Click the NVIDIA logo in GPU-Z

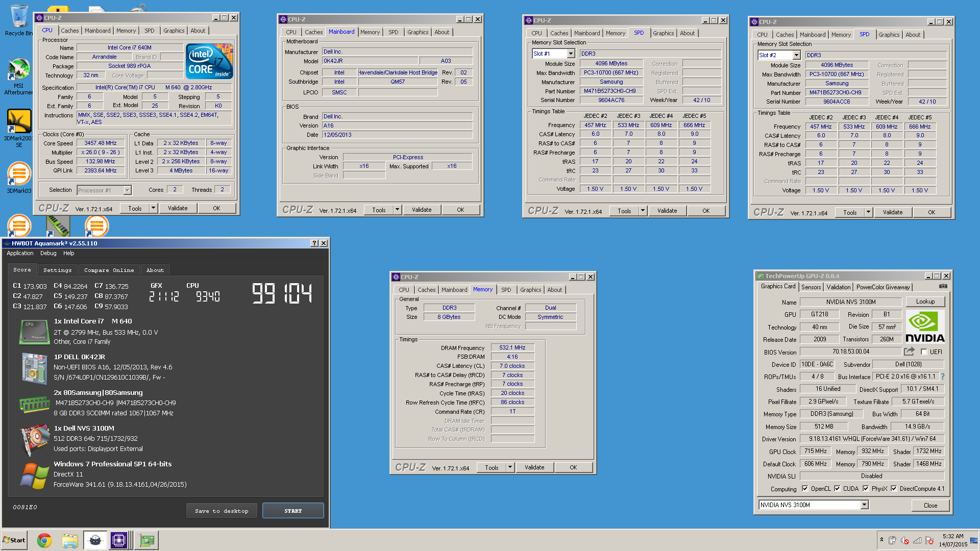point(925,327)
